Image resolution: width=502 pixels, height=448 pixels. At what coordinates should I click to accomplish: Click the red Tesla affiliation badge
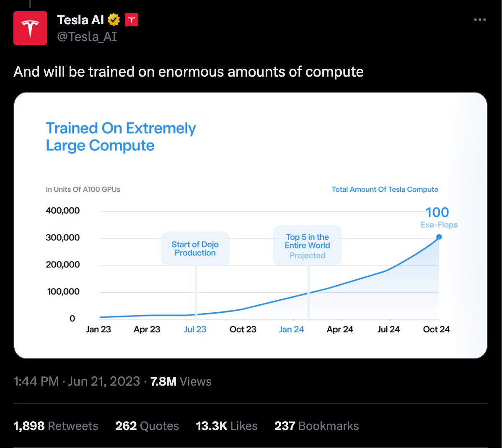(131, 20)
